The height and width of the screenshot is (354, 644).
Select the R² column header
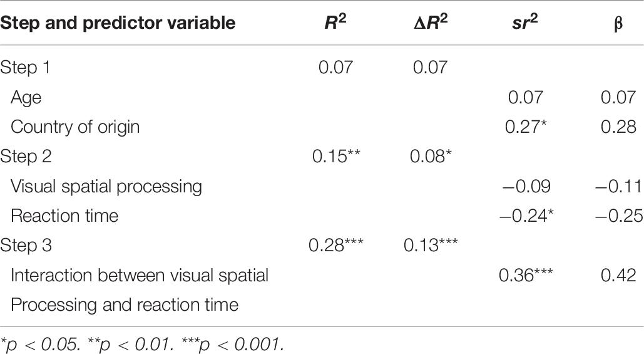335,22
